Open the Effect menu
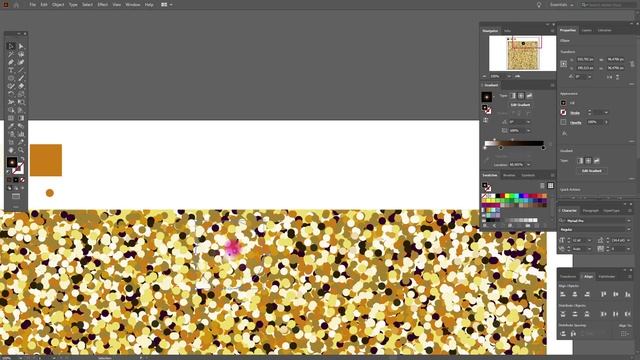Image resolution: width=640 pixels, height=360 pixels. point(102,4)
